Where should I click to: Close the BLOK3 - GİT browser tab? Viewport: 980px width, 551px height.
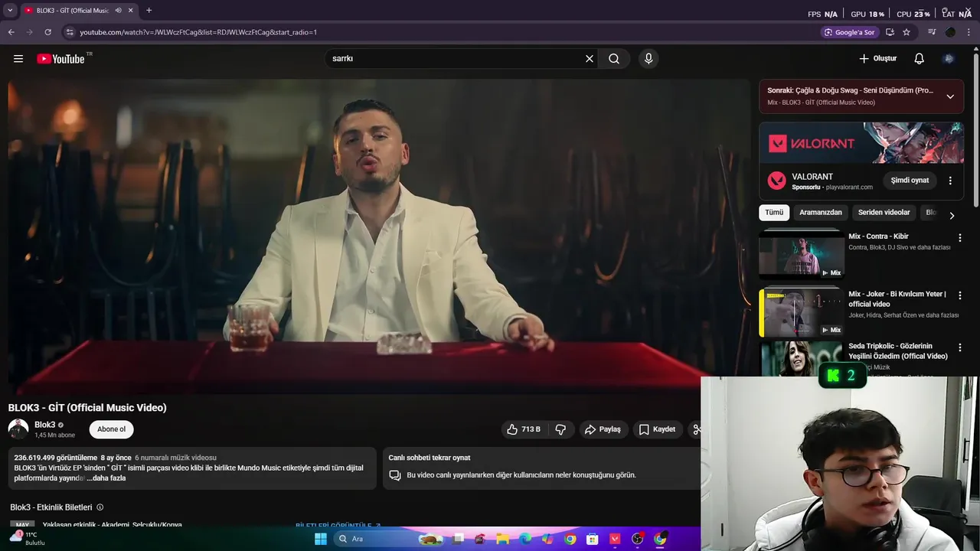[x=131, y=11]
